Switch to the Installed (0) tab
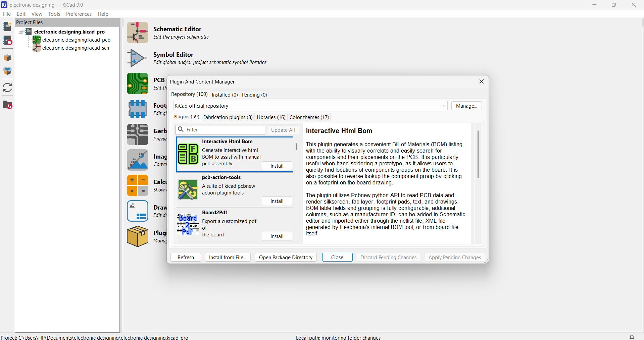The height and width of the screenshot is (340, 644). (x=225, y=95)
